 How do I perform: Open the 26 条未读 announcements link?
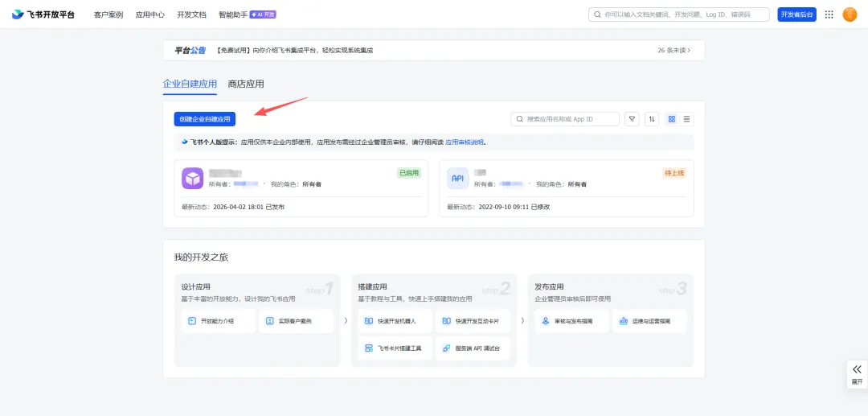tap(674, 51)
